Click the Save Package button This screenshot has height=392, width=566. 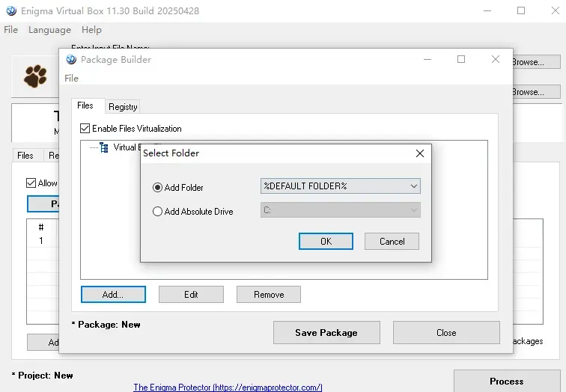pyautogui.click(x=326, y=332)
